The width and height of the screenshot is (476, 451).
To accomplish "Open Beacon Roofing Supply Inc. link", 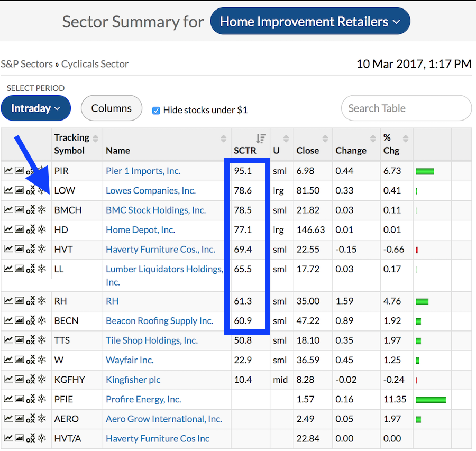I will [x=159, y=320].
